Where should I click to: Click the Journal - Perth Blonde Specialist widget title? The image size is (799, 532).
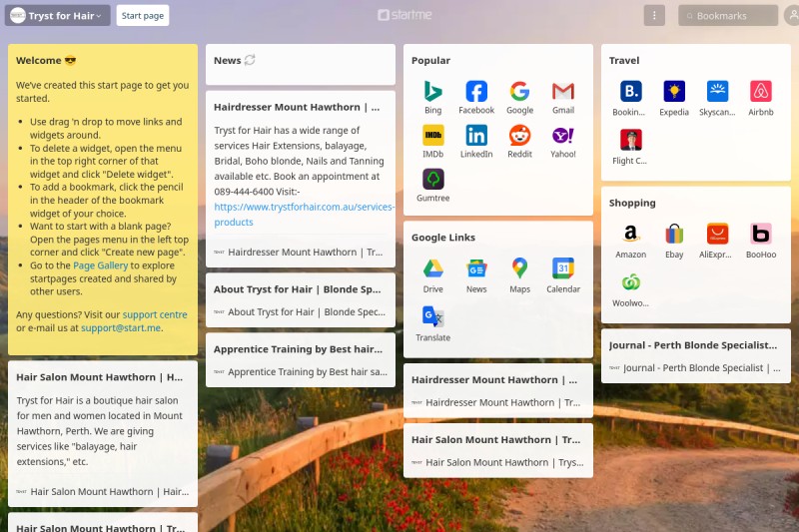(x=693, y=345)
